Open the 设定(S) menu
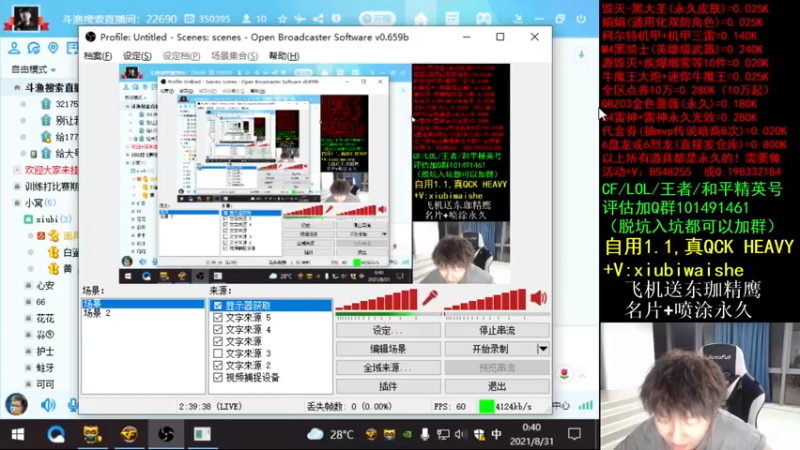This screenshot has width=800, height=450. [x=137, y=56]
